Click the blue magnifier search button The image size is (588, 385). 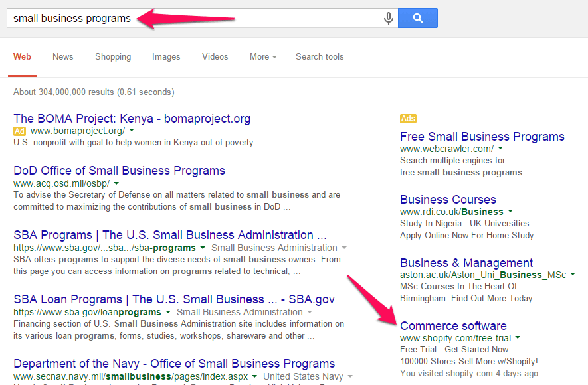tap(418, 18)
